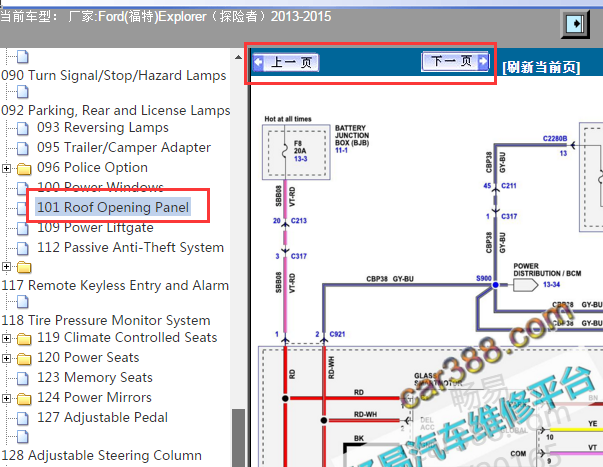The height and width of the screenshot is (467, 603).
Task: Select 118 Tire Pressure Monitor System
Action: pyautogui.click(x=106, y=320)
